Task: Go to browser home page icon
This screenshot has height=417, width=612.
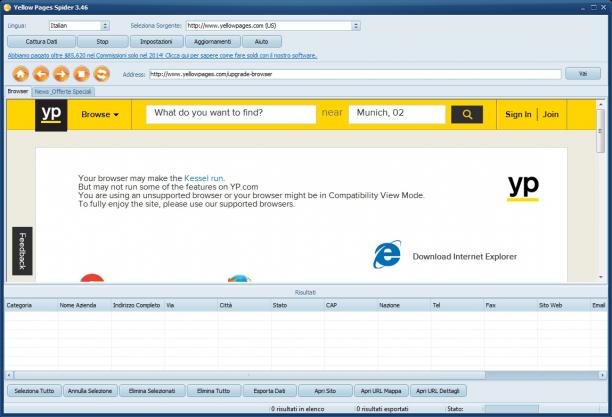Action: [20, 74]
